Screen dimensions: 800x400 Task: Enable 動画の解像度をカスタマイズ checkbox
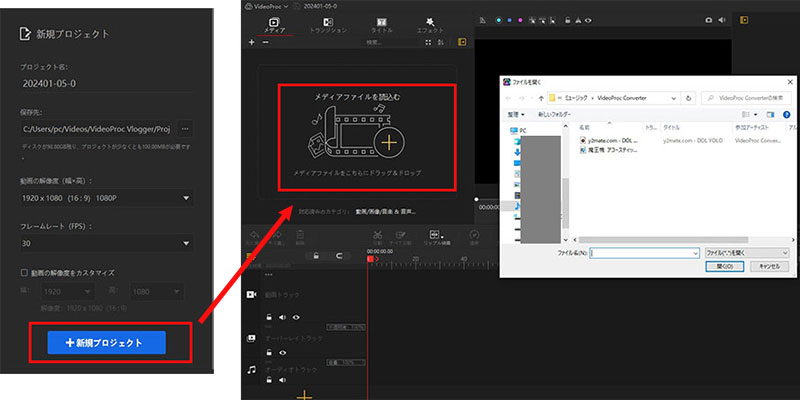pyautogui.click(x=24, y=272)
